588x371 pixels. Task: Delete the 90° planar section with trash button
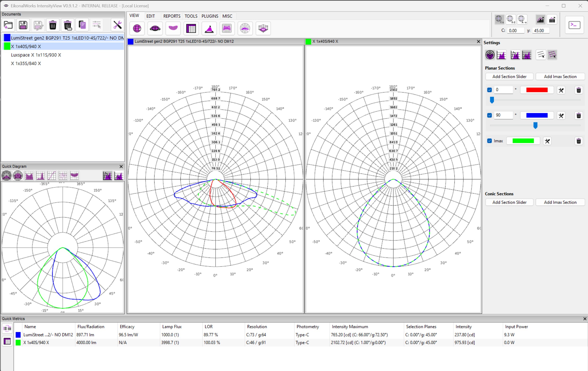(x=579, y=115)
